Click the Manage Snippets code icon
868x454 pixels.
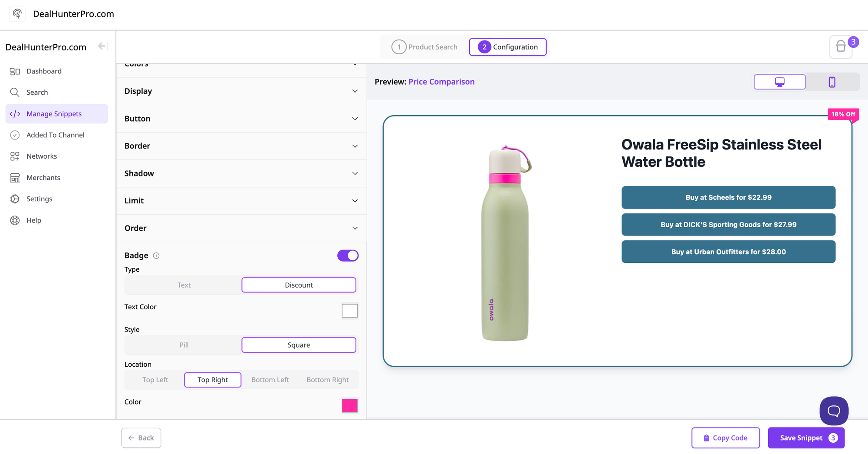point(15,114)
